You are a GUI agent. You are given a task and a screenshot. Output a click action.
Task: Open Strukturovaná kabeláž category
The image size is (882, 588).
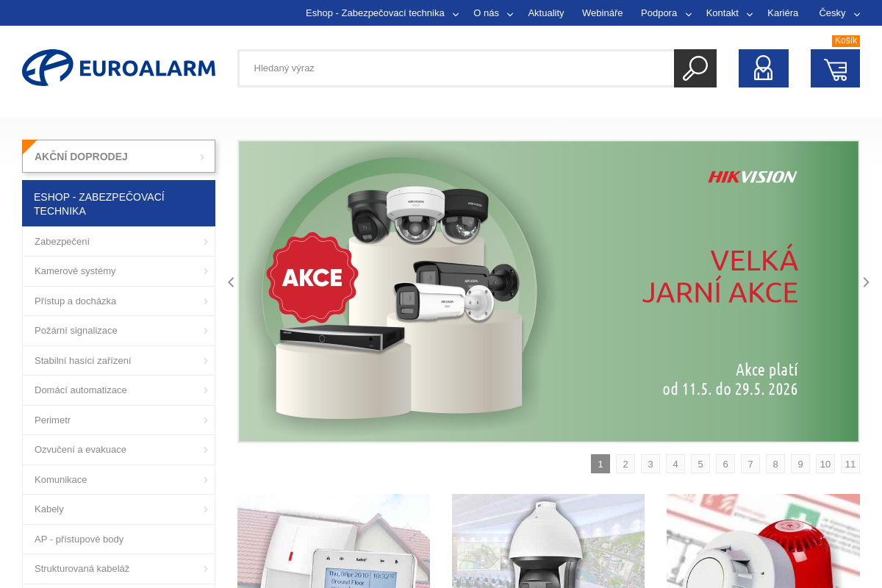pyautogui.click(x=118, y=569)
